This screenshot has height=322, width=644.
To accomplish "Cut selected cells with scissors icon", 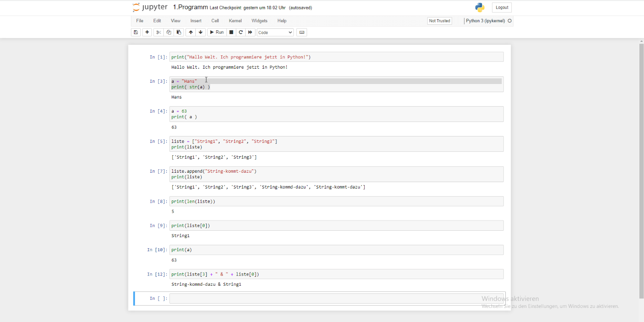I will pyautogui.click(x=158, y=32).
